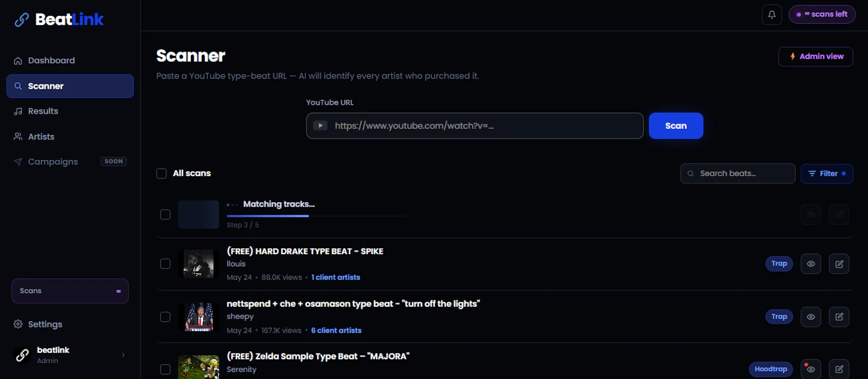The width and height of the screenshot is (868, 379).
Task: Expand the beatlink Admin account menu
Action: [70, 355]
